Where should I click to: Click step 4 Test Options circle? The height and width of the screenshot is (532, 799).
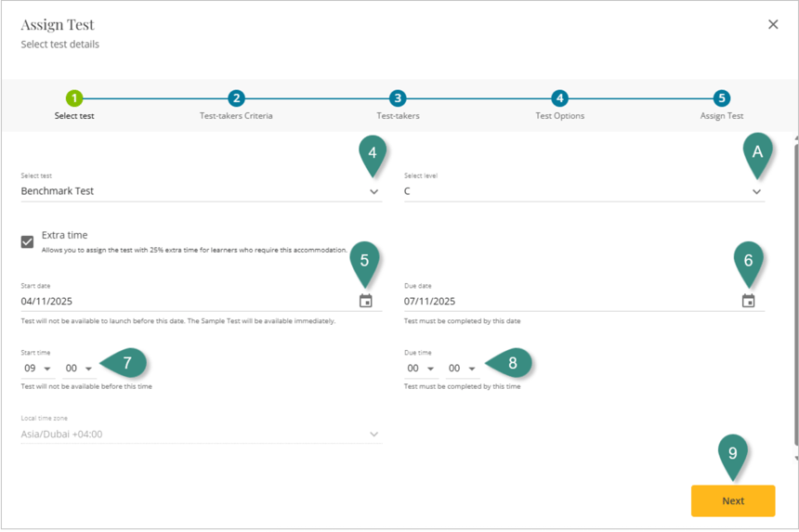(559, 98)
